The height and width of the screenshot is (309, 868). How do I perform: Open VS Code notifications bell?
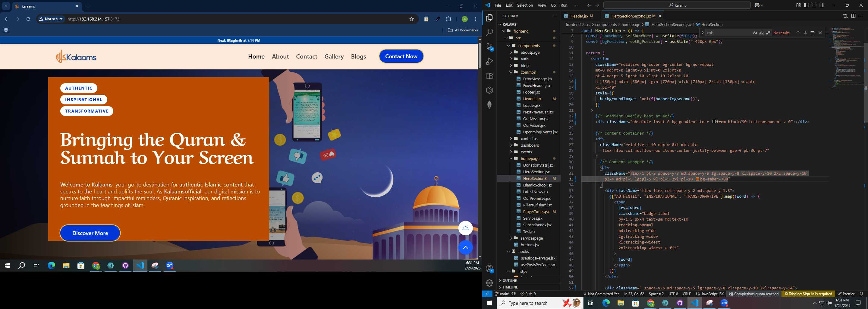pos(861,294)
